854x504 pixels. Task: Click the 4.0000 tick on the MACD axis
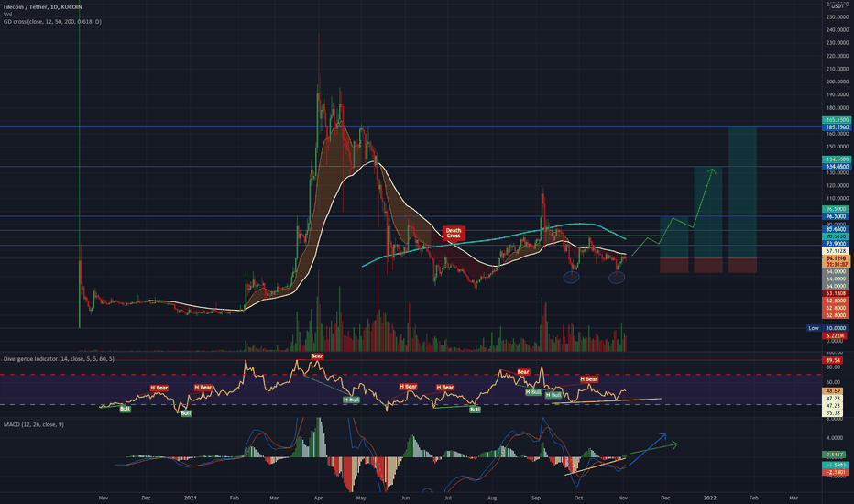835,437
